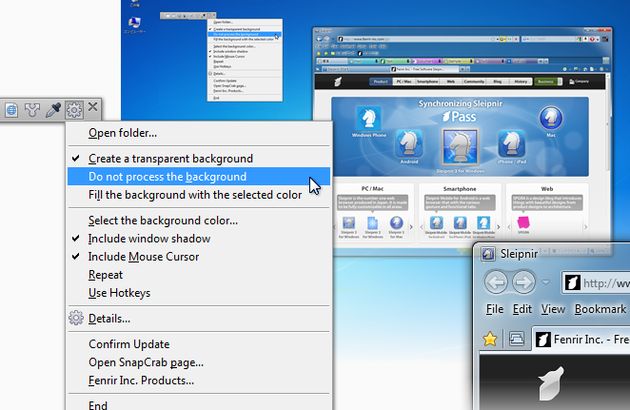Go forward in the front Sleipnir window
This screenshot has height=410, width=630.
coord(524,283)
